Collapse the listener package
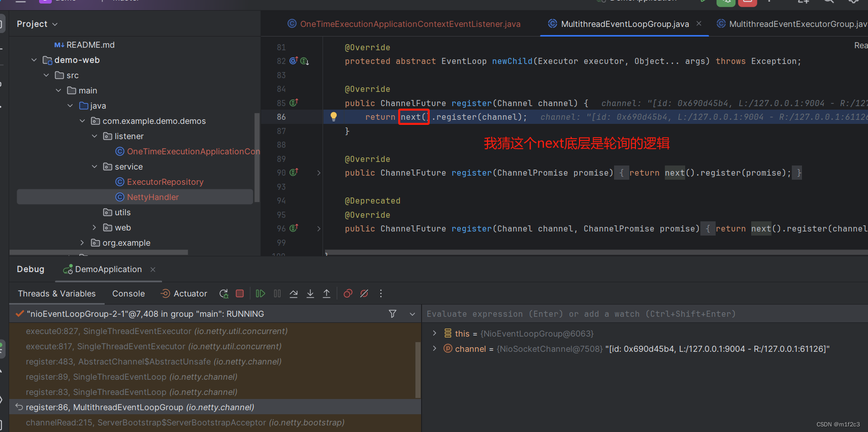The image size is (868, 432). pos(94,136)
